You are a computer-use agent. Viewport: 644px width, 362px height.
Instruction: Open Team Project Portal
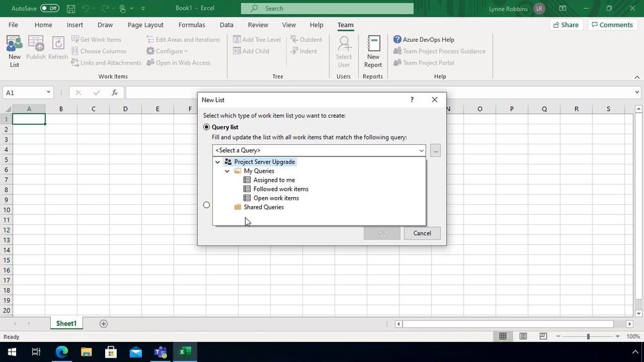click(424, 62)
